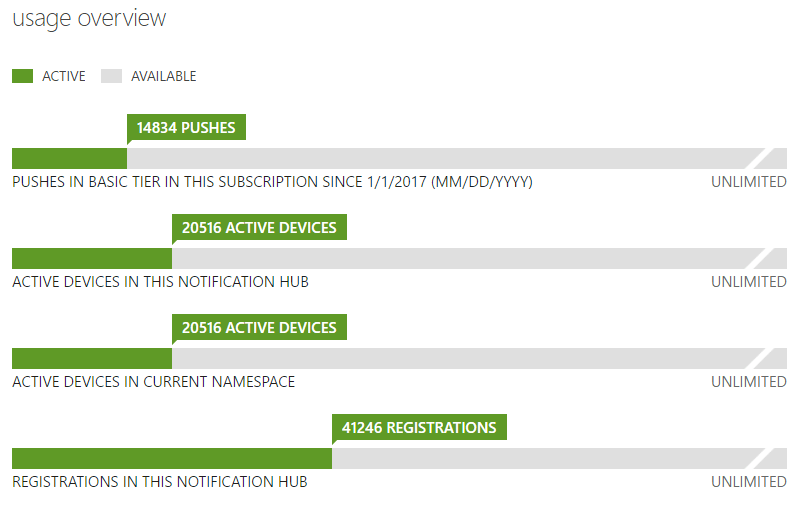Click the UNLIMITED text under pushes bar
This screenshot has height=508, width=806.
[749, 182]
